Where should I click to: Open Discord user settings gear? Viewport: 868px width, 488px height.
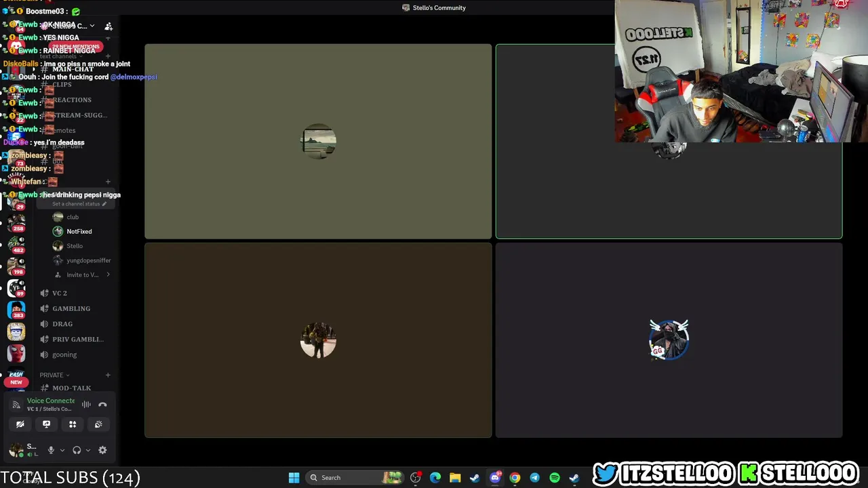[102, 450]
